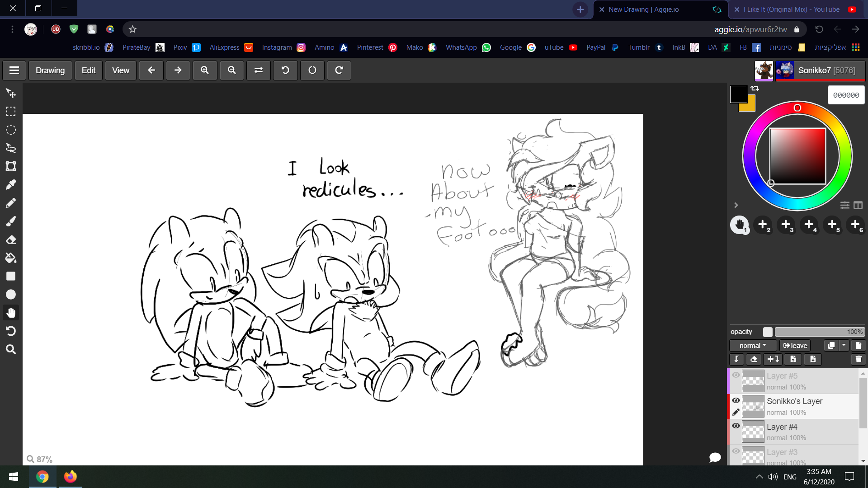Image resolution: width=868 pixels, height=488 pixels.
Task: Expand the collapsed panel chevron
Action: [x=736, y=205]
